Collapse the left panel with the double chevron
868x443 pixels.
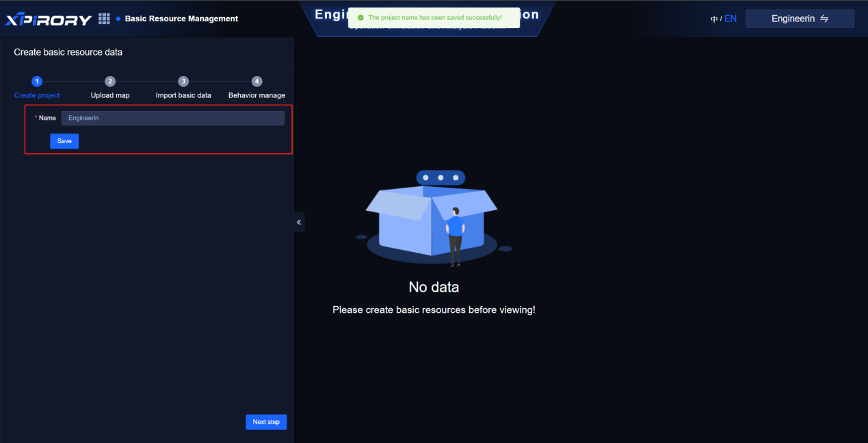(299, 222)
